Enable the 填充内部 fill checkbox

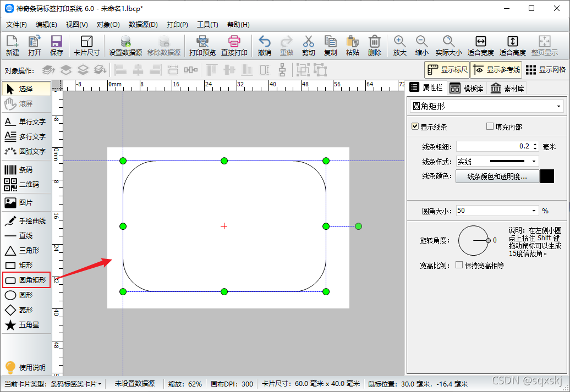[x=490, y=126]
